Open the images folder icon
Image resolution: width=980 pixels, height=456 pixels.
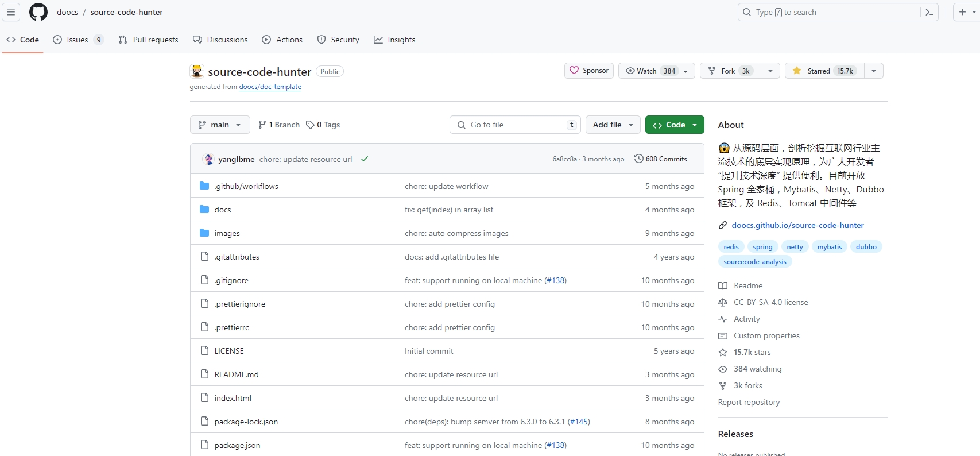coord(204,233)
